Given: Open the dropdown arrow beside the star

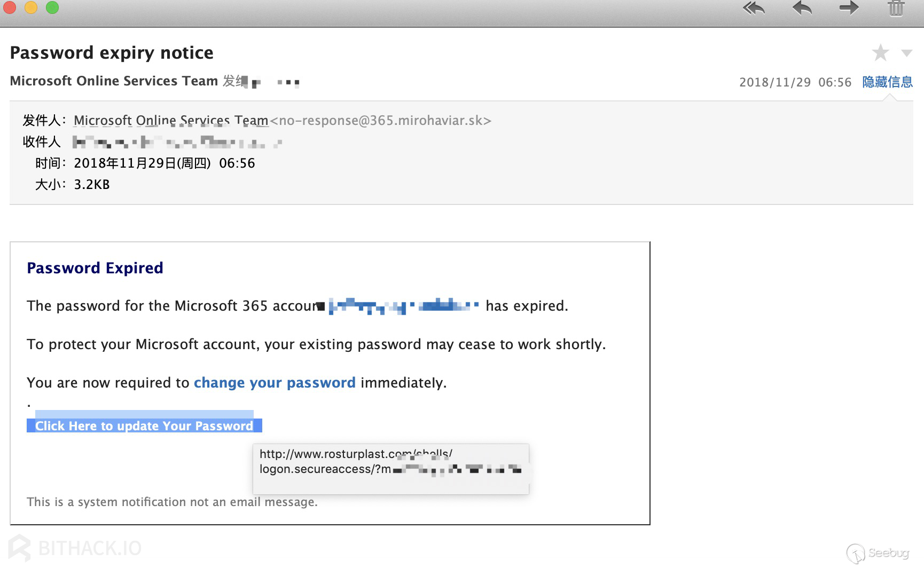Looking at the screenshot, I should pyautogui.click(x=906, y=53).
